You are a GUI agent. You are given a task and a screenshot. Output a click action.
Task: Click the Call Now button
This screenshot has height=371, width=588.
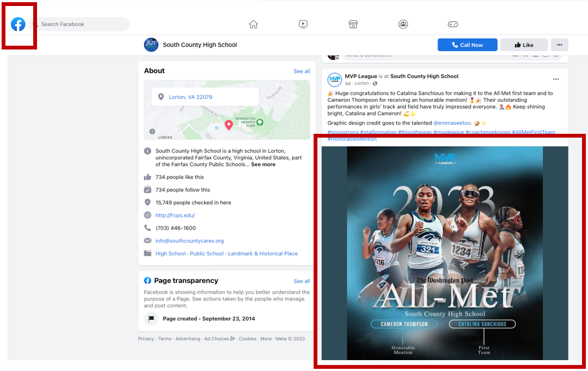coord(467,45)
